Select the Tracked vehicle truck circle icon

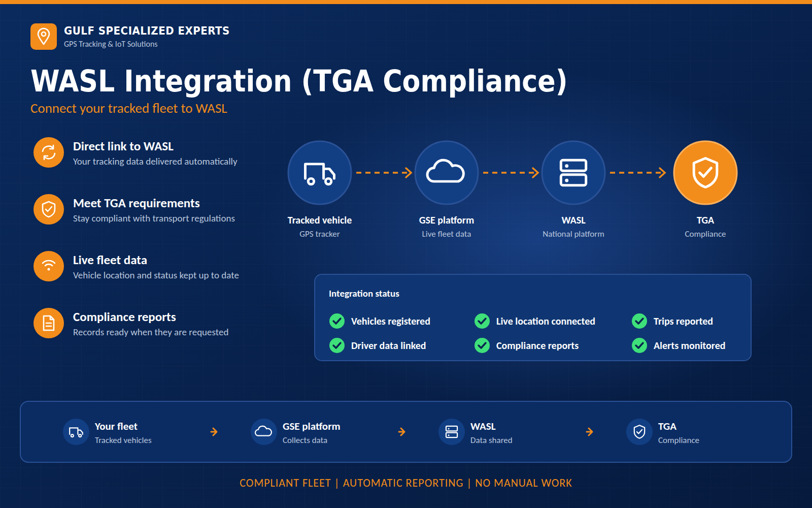pos(320,173)
